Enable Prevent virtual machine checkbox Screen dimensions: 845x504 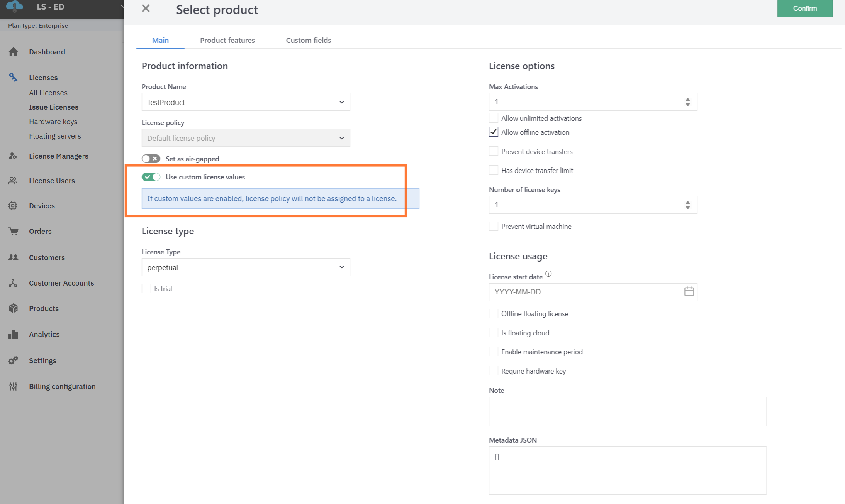coord(493,226)
